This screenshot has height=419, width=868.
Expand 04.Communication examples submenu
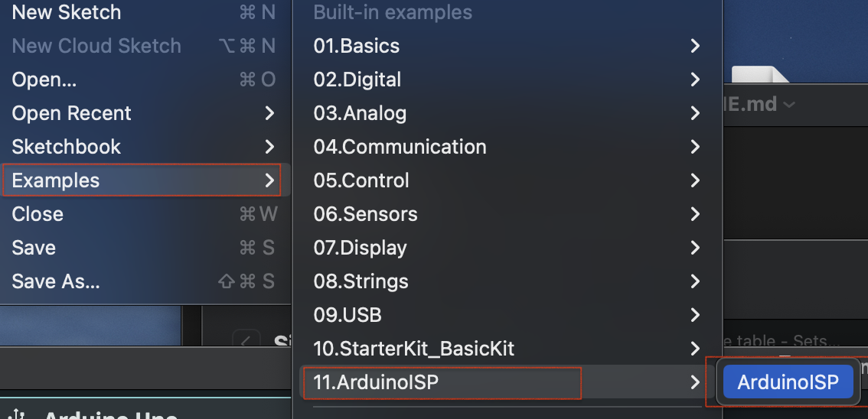pyautogui.click(x=400, y=147)
